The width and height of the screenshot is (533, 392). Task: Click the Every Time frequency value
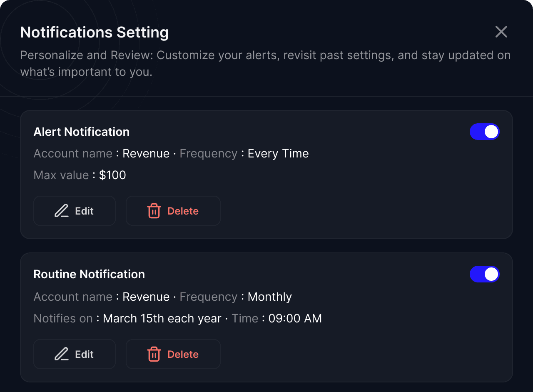click(x=278, y=154)
